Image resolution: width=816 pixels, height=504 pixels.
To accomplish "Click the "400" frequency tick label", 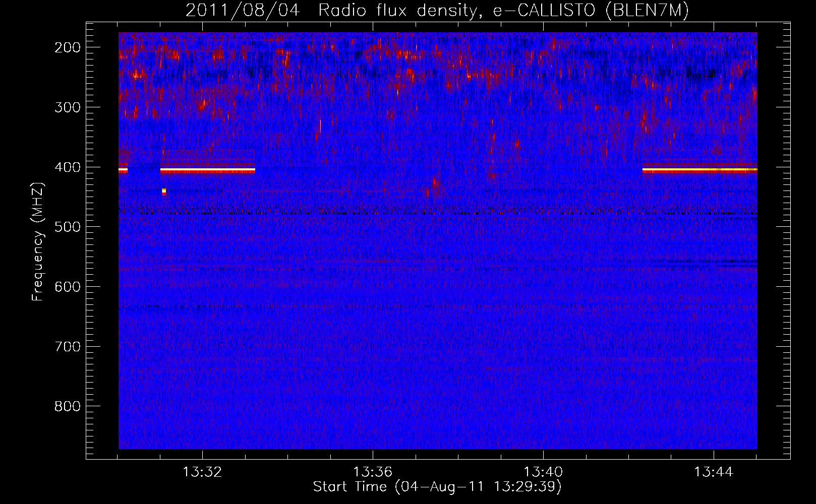I will click(68, 167).
